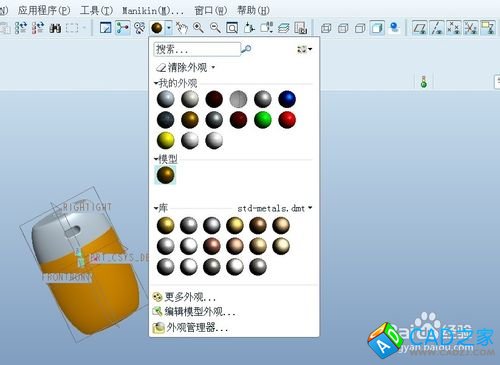
Task: Toggle the Spin Center display
Action: (x=122, y=28)
